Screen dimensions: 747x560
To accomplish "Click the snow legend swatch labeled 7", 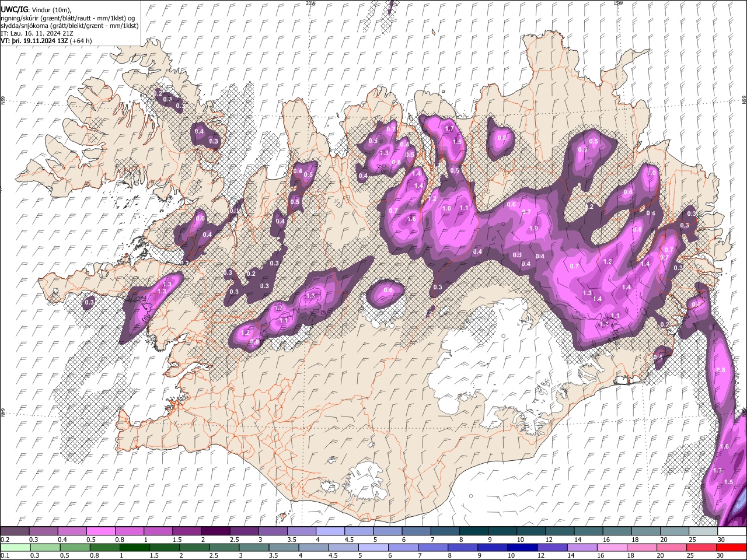I will pyautogui.click(x=445, y=531).
